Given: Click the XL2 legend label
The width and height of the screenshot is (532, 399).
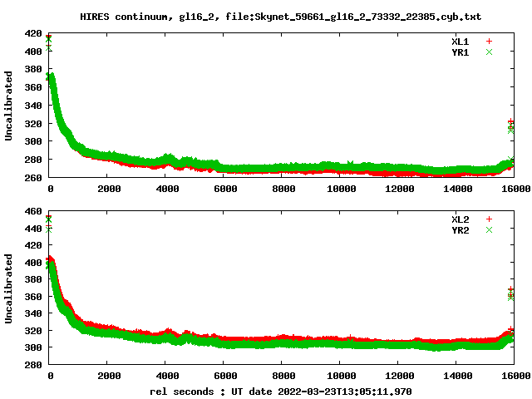Looking at the screenshot, I should [x=460, y=219].
